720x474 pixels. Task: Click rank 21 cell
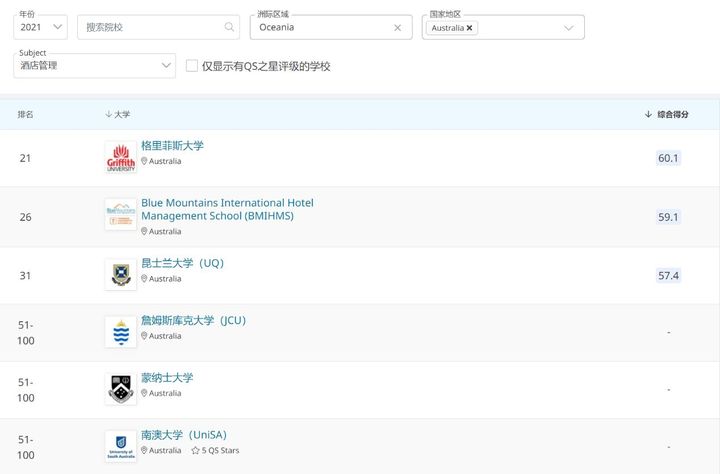point(25,158)
